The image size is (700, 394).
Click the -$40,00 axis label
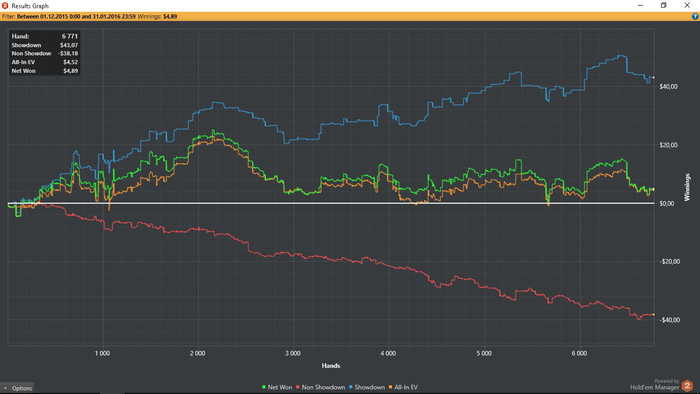point(669,320)
